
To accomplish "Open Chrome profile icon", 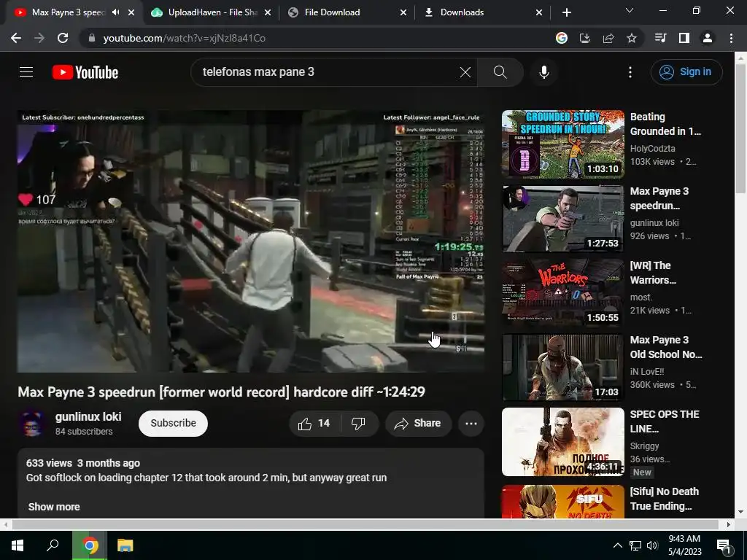I will (708, 38).
